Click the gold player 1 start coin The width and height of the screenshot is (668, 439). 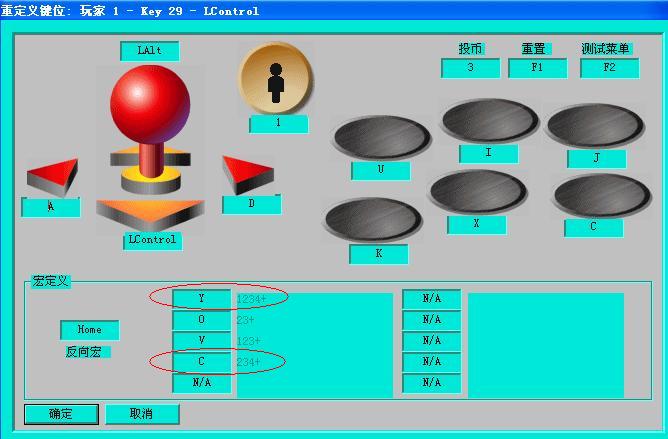tap(275, 79)
